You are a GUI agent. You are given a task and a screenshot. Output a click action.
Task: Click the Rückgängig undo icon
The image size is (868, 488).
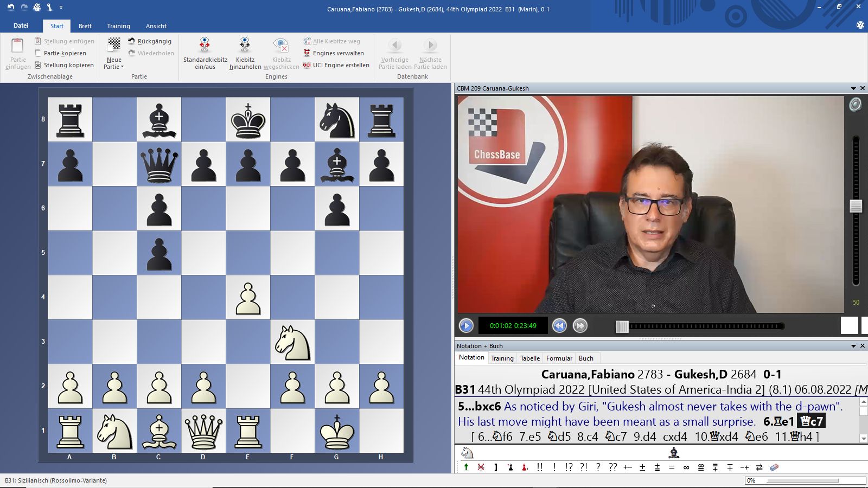pos(131,40)
